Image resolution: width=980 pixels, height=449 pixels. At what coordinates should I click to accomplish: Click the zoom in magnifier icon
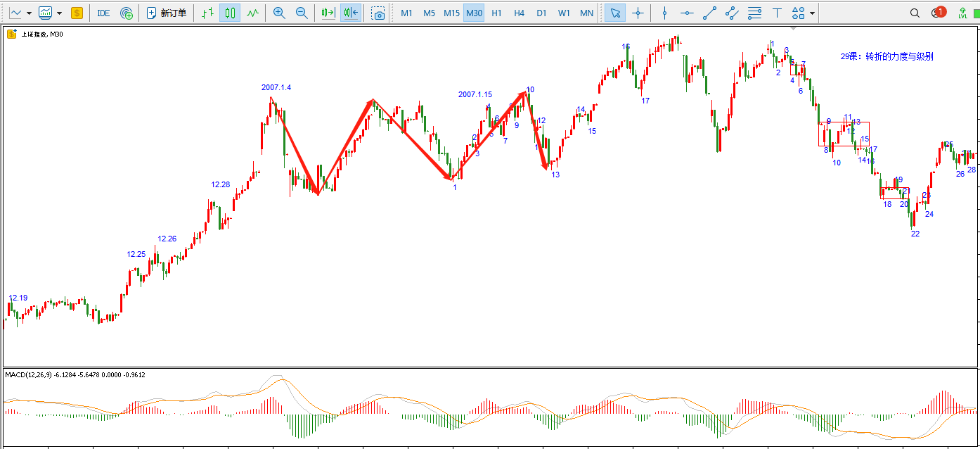279,13
